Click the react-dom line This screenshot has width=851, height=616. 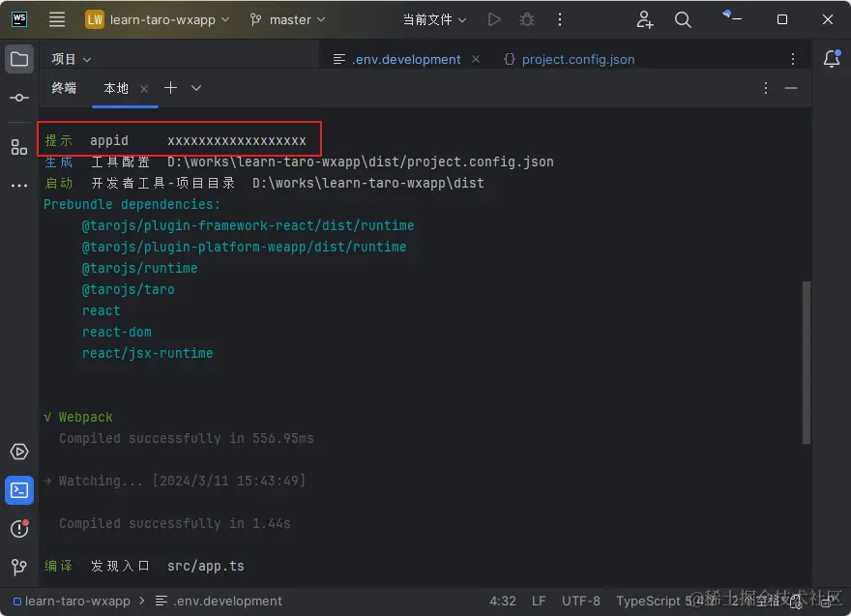coord(117,332)
